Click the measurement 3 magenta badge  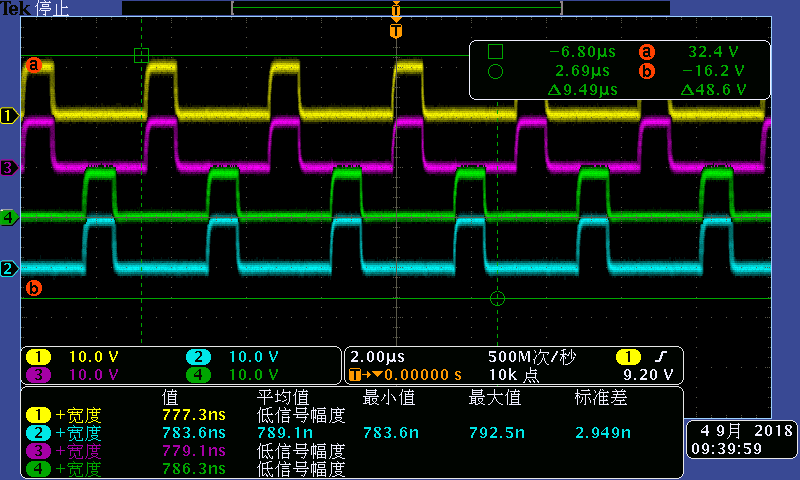[x=38, y=451]
